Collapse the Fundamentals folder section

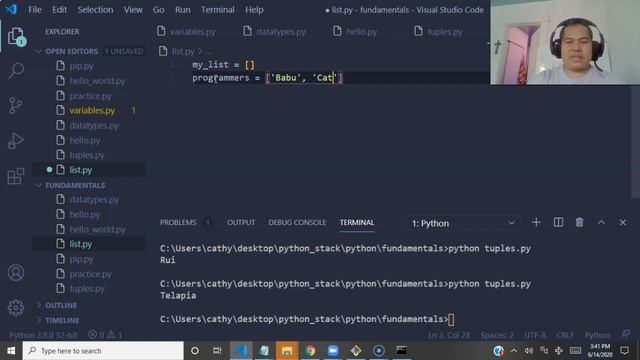(x=75, y=185)
